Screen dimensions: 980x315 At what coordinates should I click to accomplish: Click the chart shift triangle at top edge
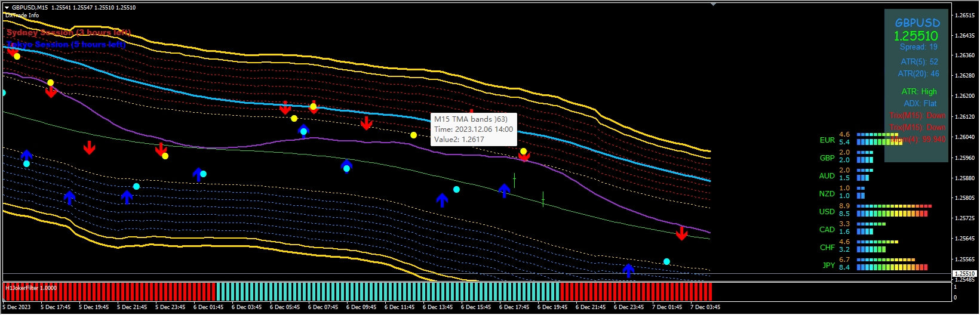[713, 4]
